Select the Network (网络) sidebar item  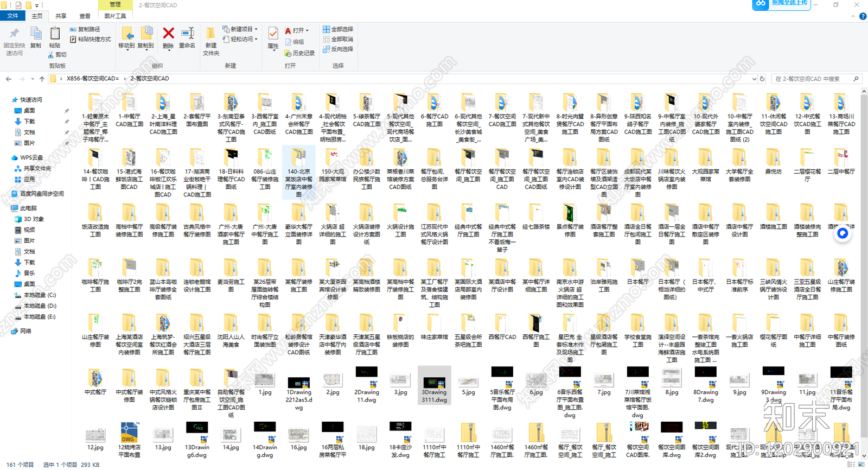pos(25,331)
